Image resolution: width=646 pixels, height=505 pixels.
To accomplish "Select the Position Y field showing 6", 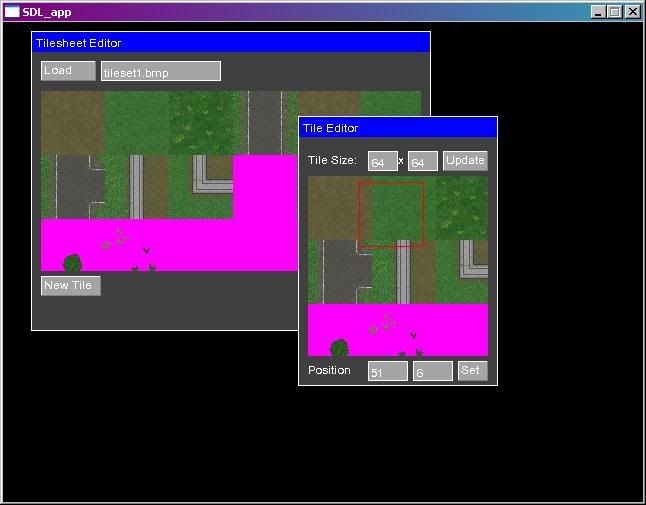I will point(432,371).
